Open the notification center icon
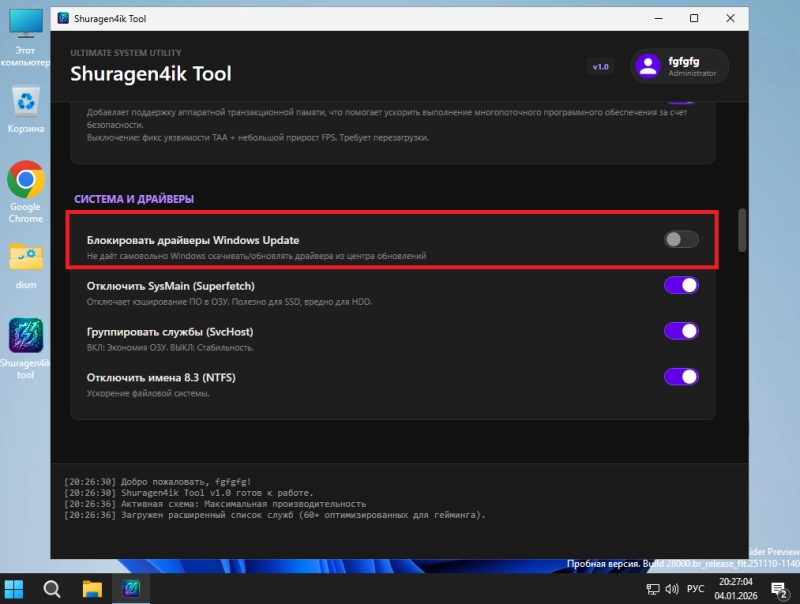800x604 pixels. point(778,588)
